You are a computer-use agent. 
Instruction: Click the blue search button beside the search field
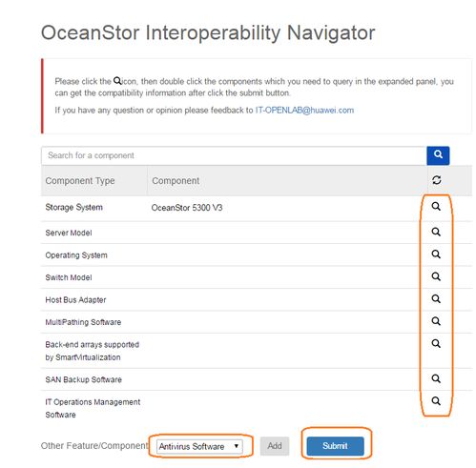pos(438,155)
